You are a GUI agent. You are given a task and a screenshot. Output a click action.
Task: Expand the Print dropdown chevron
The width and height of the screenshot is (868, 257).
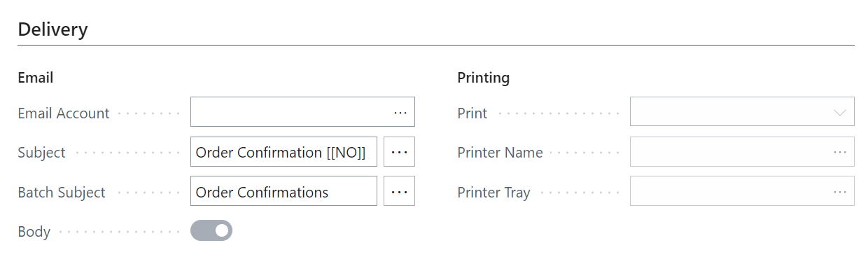(x=840, y=113)
